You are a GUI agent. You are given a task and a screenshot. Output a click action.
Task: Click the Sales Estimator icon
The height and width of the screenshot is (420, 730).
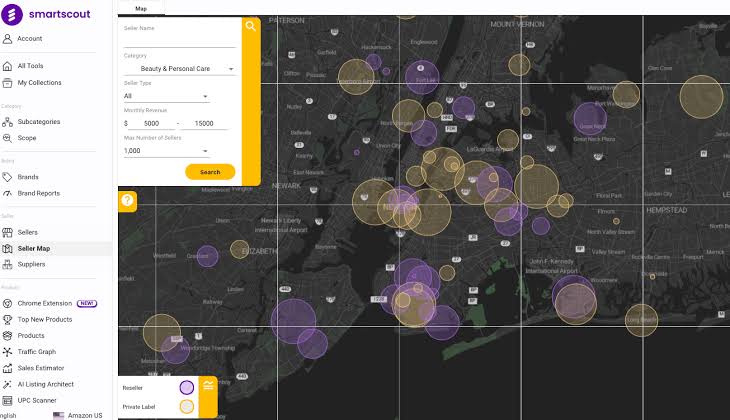(7, 368)
